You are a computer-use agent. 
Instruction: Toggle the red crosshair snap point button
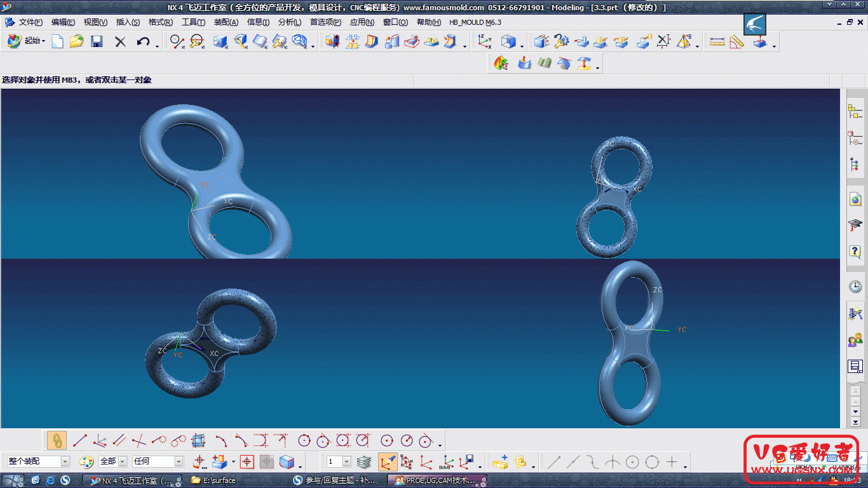247,462
